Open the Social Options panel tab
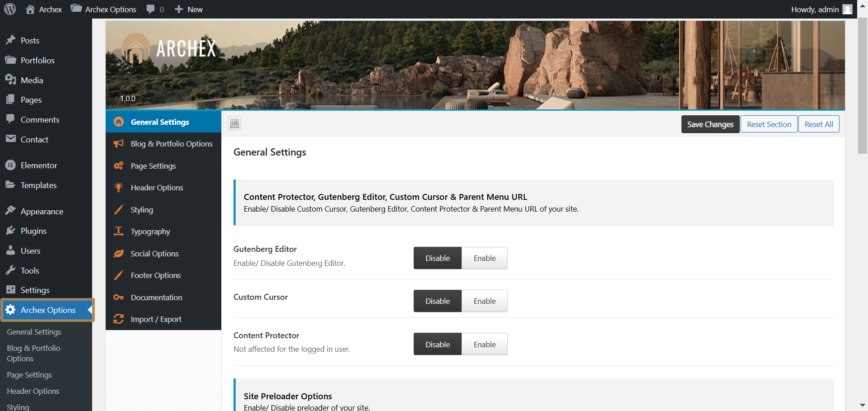The width and height of the screenshot is (868, 411). (163, 254)
